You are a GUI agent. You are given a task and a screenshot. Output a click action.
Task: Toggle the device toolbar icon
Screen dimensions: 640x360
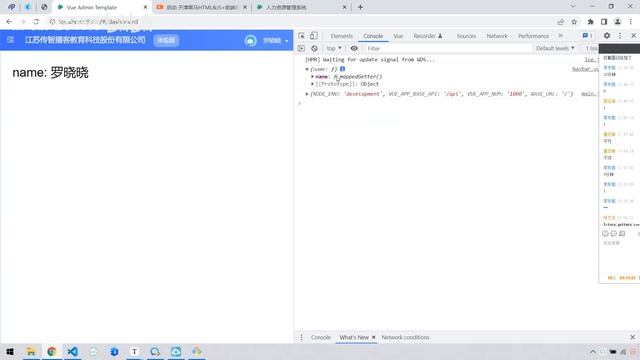(313, 36)
